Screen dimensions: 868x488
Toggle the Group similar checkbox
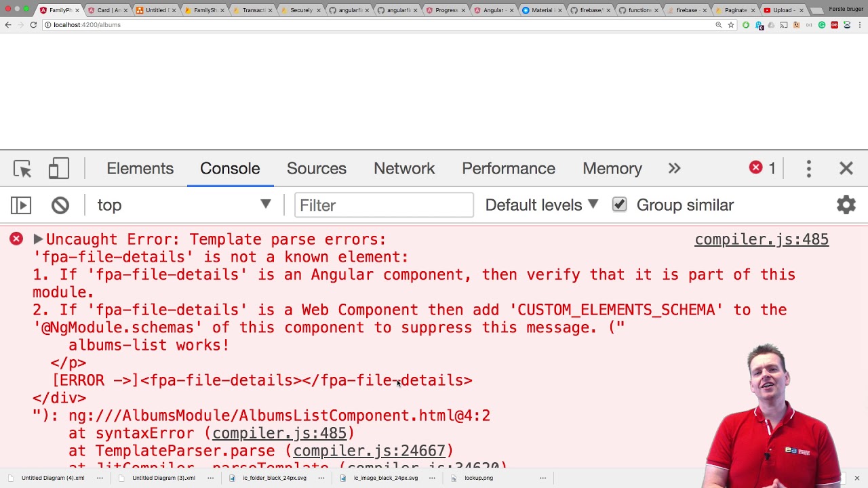pyautogui.click(x=619, y=205)
